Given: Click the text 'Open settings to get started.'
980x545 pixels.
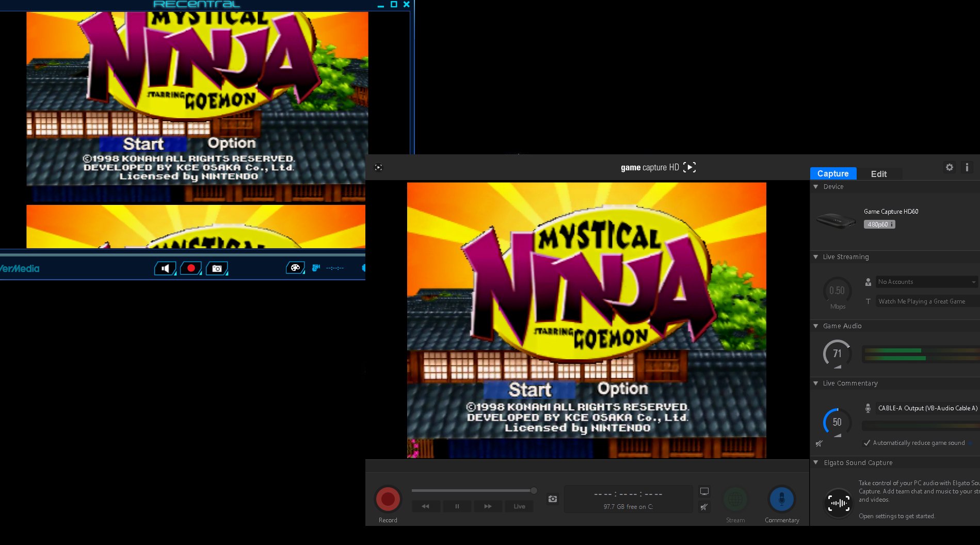Looking at the screenshot, I should coord(897,516).
